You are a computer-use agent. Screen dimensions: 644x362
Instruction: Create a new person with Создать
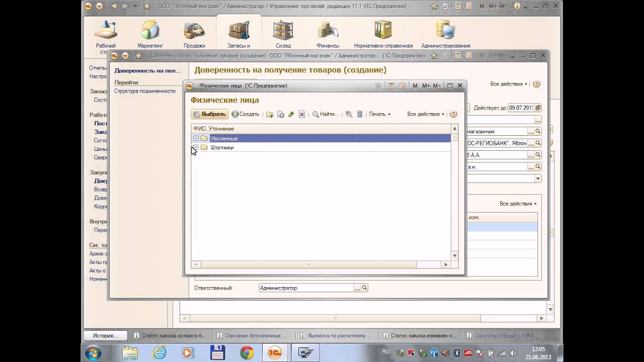click(246, 114)
